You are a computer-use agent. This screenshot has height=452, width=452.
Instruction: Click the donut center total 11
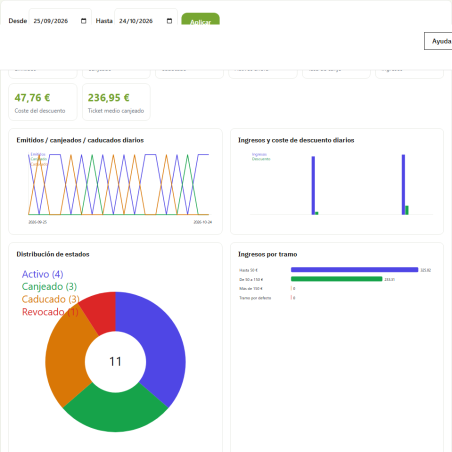pos(115,362)
